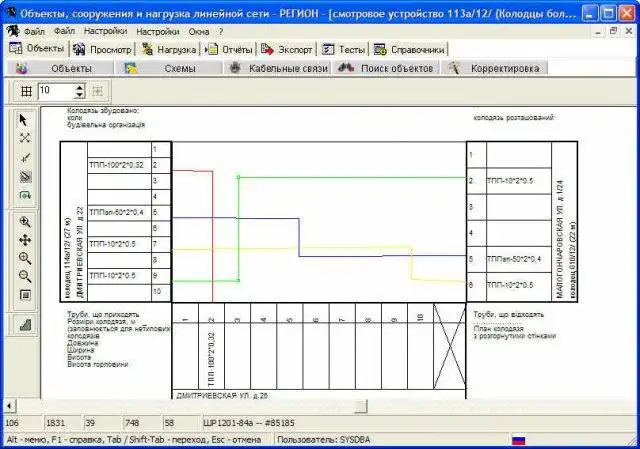
Task: Click vertical МАЛОГОНЧАРОВСКАЯ УЛ label
Action: [560, 239]
